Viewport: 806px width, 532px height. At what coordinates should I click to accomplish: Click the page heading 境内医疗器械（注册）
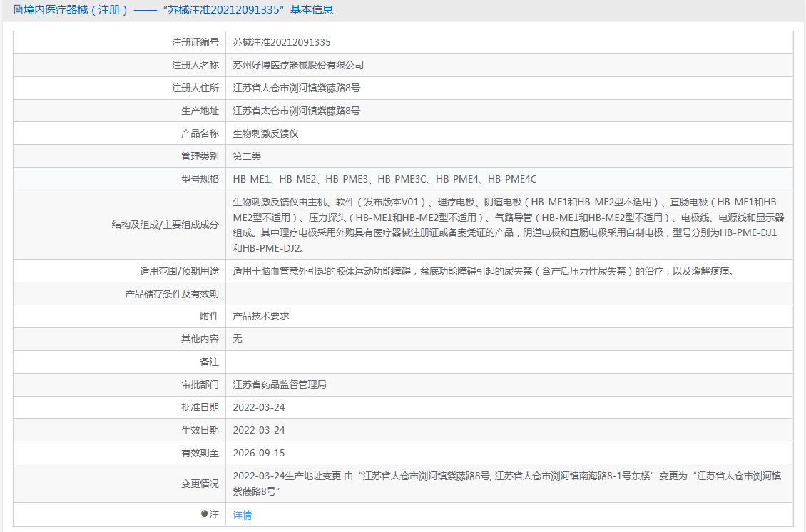(x=76, y=10)
